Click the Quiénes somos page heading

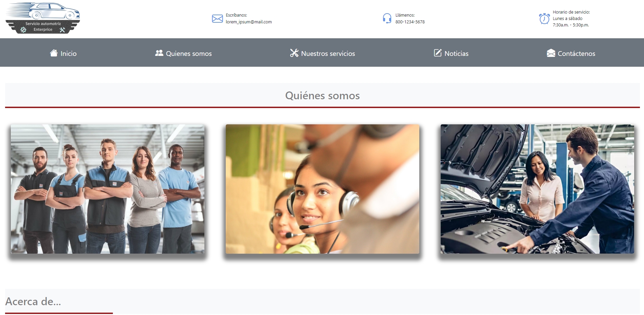tap(322, 96)
